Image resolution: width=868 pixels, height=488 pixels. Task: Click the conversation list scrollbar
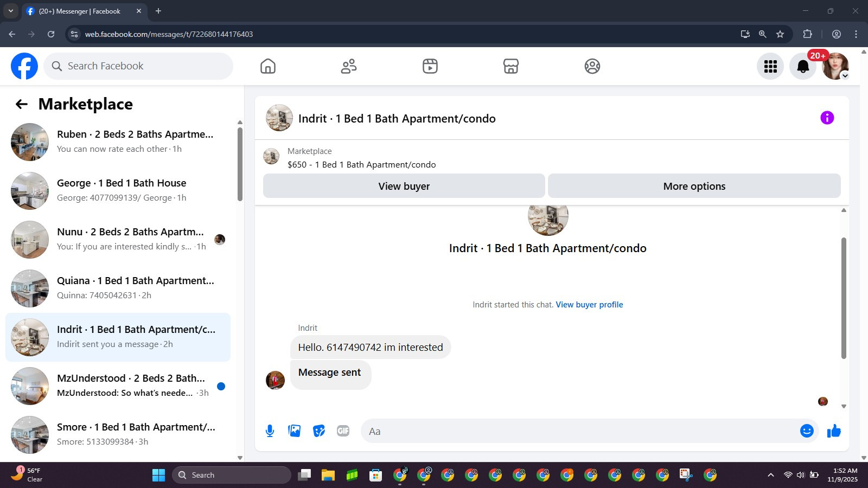[240, 164]
